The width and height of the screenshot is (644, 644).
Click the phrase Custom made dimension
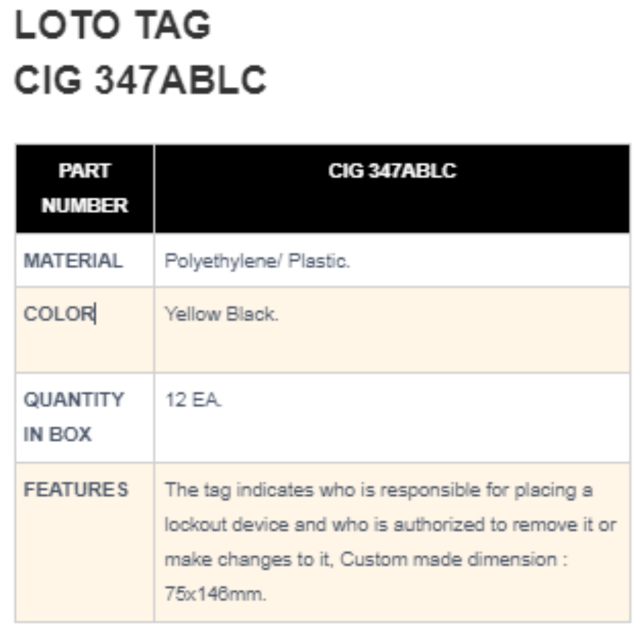click(448, 560)
